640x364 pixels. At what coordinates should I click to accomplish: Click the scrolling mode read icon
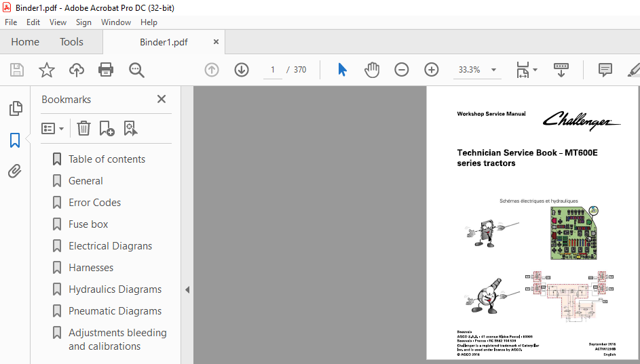pyautogui.click(x=561, y=70)
